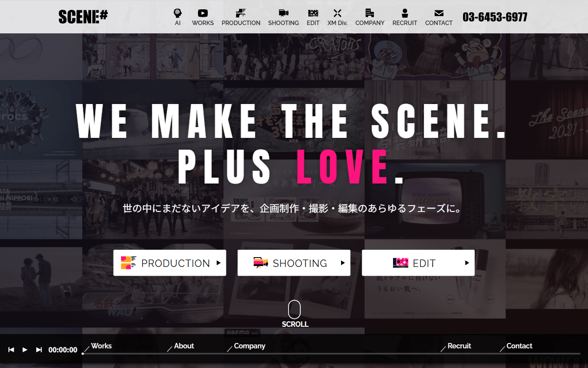Screen dimensions: 588x368
Task: Open the XM Div. menu label
Action: pyautogui.click(x=338, y=23)
